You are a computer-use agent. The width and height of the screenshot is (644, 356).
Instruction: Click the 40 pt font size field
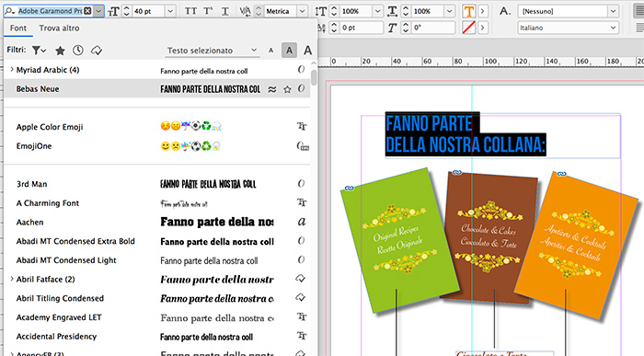click(x=148, y=11)
